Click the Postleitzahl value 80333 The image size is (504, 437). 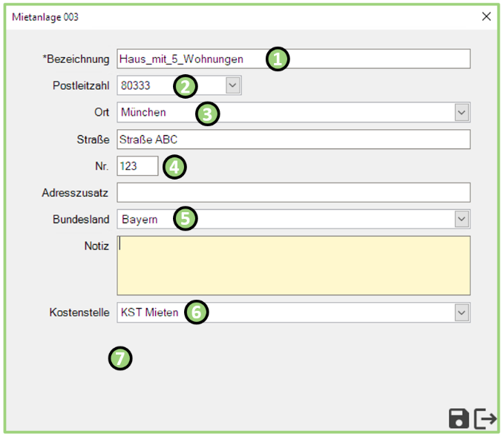click(137, 85)
